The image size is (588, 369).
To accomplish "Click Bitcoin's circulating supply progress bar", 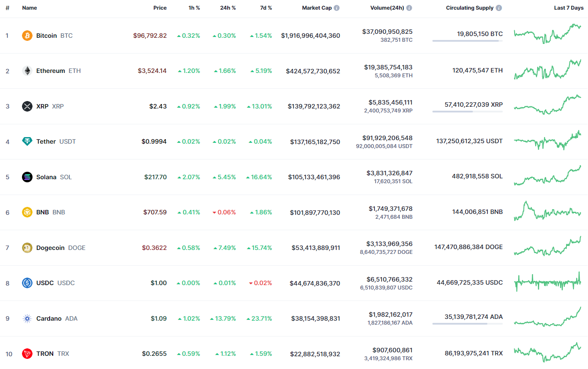I will click(x=467, y=41).
